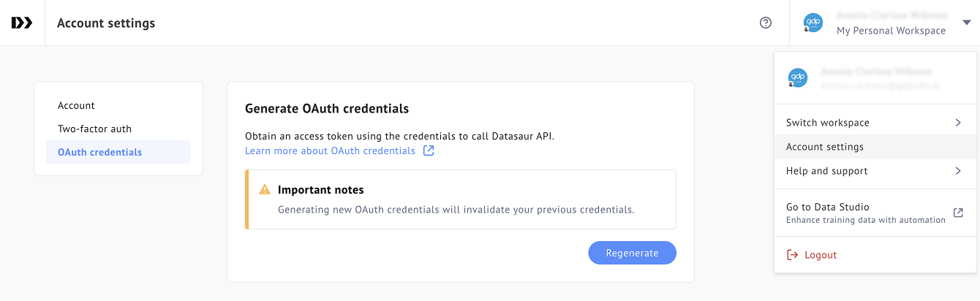Viewport: 980px width, 301px height.
Task: Select Account settings in the menu
Action: pos(825,147)
